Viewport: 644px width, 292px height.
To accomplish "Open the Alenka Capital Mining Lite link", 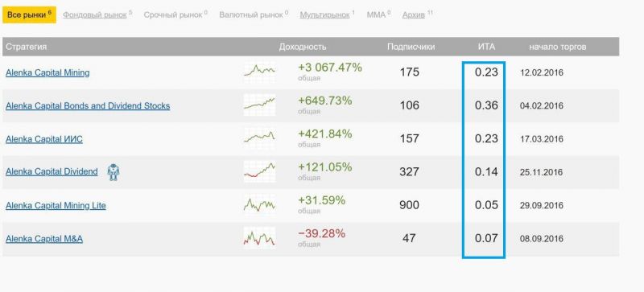I will tap(56, 205).
